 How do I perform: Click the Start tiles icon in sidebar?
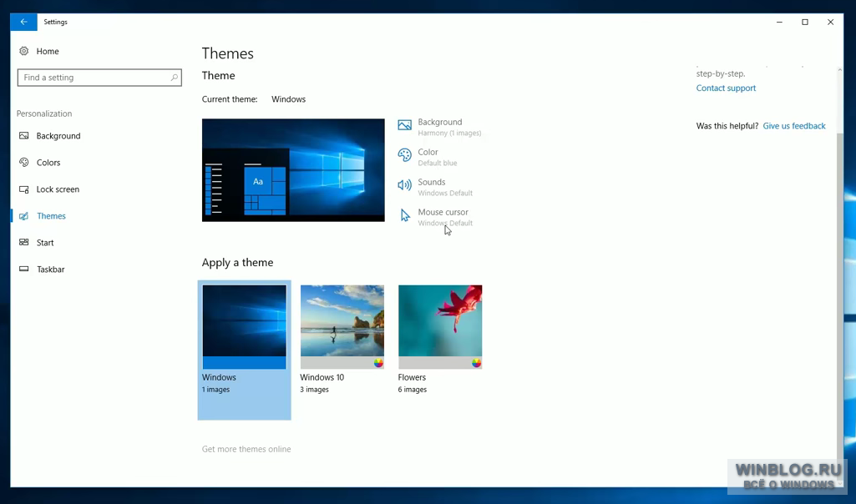click(24, 243)
